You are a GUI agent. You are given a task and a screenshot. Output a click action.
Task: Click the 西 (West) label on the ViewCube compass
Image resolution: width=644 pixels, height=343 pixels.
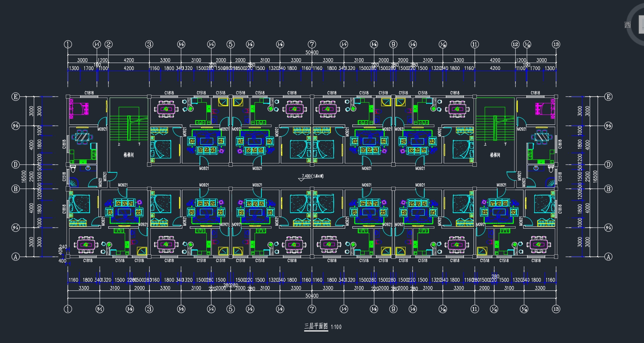(627, 25)
